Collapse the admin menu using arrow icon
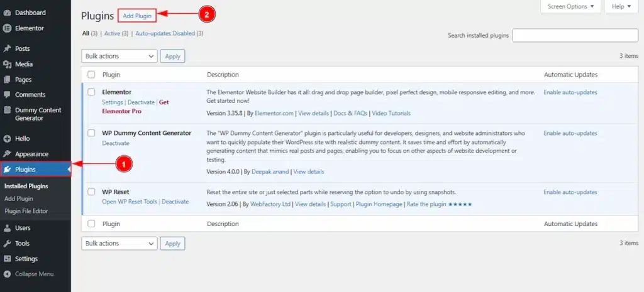644x292 pixels. tap(7, 274)
